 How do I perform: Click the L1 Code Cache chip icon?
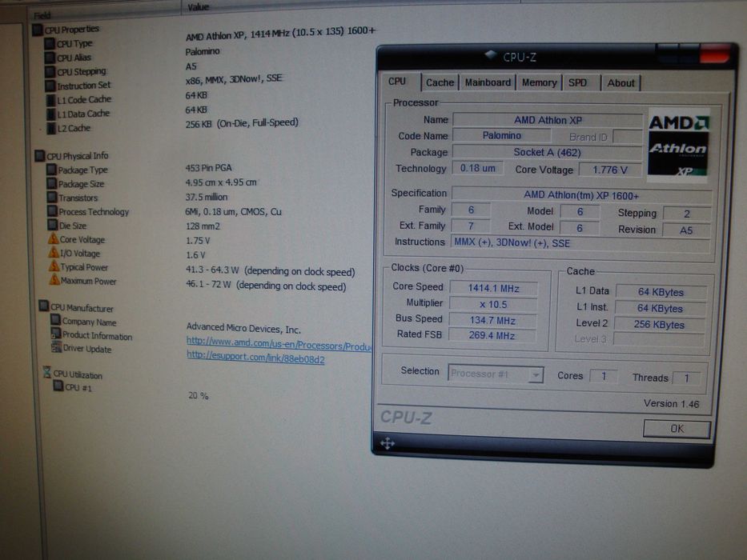(x=51, y=100)
